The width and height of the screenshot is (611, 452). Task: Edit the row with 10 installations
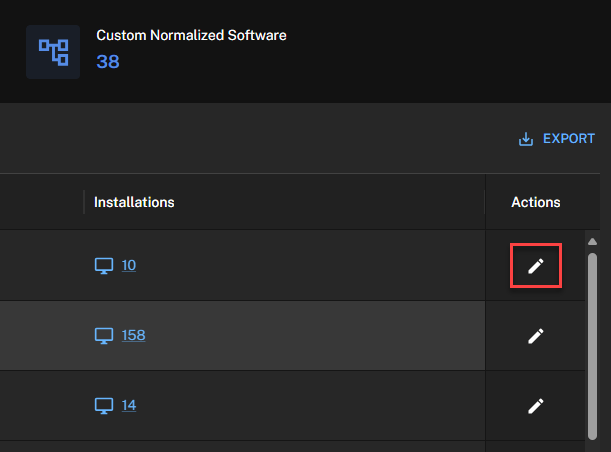coord(536,266)
